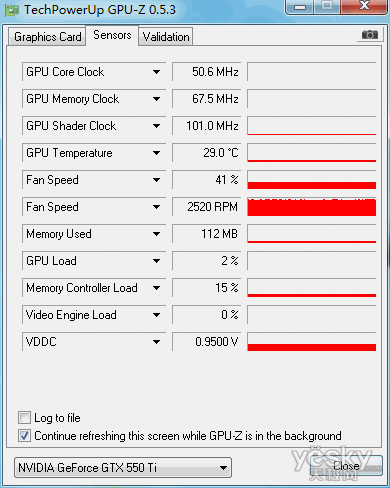
Task: Expand the VDDC sensor dropdown
Action: click(x=156, y=342)
